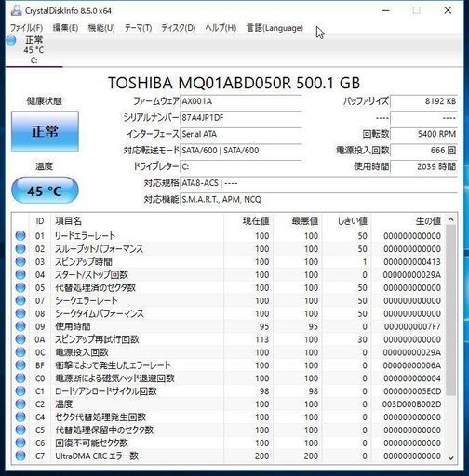Select the スピンアップ再試行回数 attribute name
The height and width of the screenshot is (476, 469).
click(97, 339)
